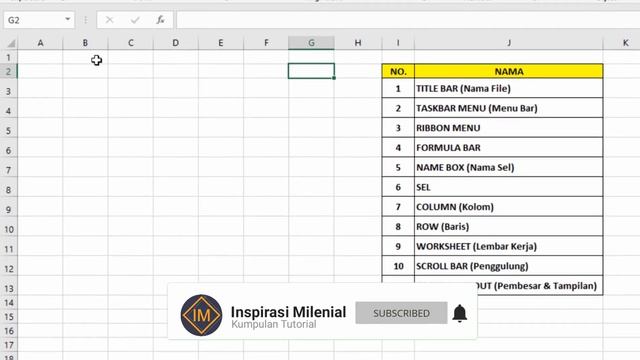Click cell RIBBON MENU
This screenshot has width=640, height=360.
[x=509, y=128]
